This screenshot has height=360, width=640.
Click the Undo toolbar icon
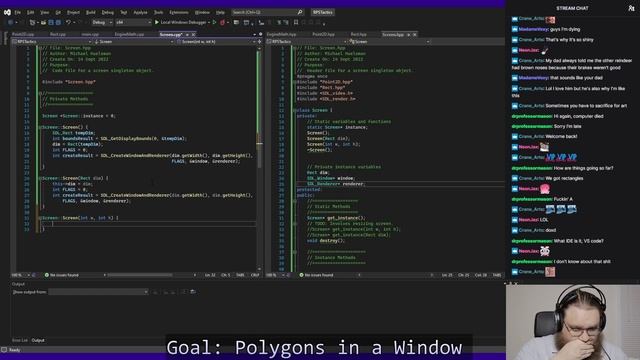point(68,22)
